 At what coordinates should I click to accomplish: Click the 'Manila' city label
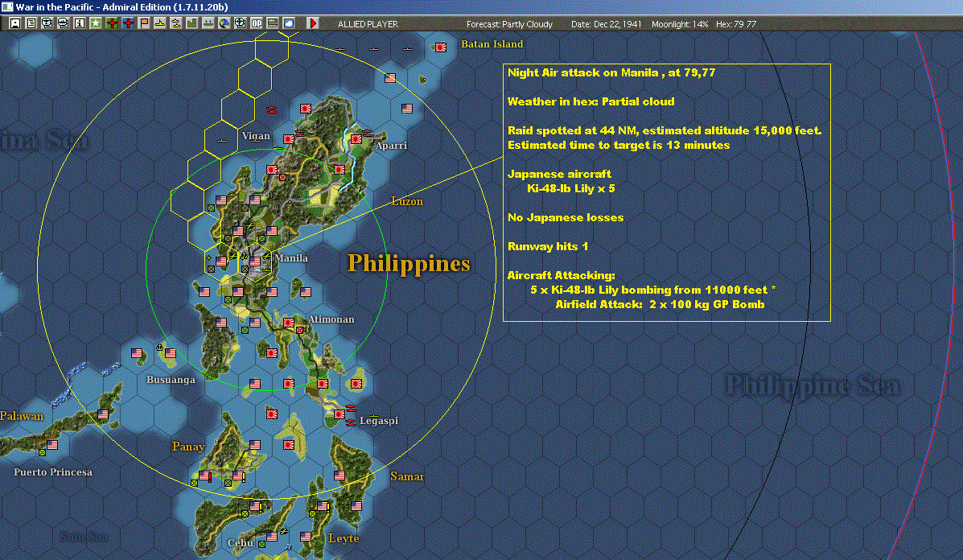(x=292, y=258)
